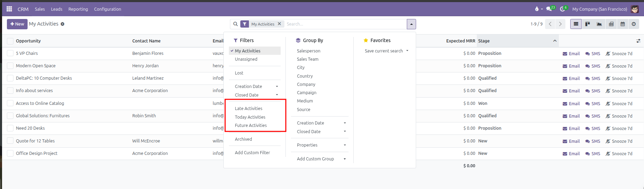This screenshot has width=644, height=189.
Task: Check the Global Solutions: Furnitures checkbox
Action: (x=10, y=116)
